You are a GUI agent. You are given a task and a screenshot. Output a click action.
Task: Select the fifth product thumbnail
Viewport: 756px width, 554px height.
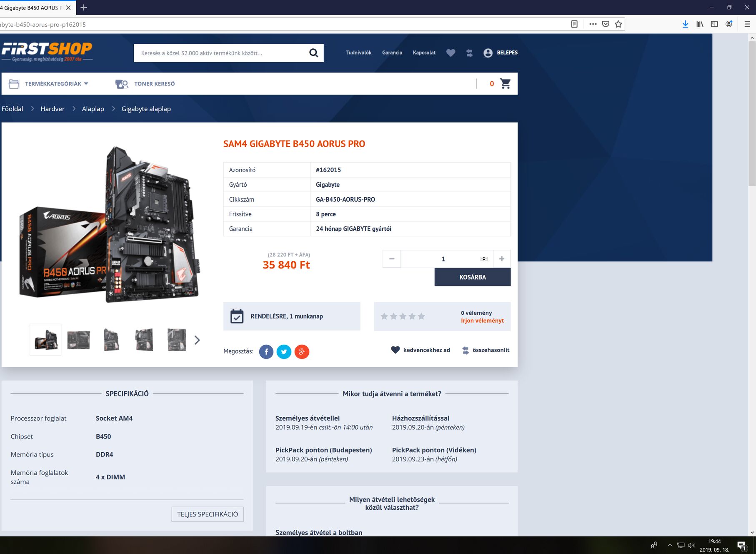coord(177,340)
